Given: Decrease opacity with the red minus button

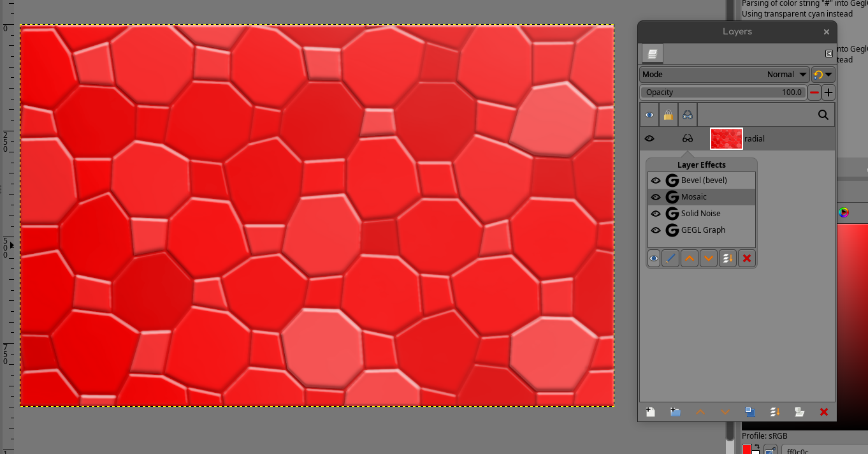Looking at the screenshot, I should 814,92.
